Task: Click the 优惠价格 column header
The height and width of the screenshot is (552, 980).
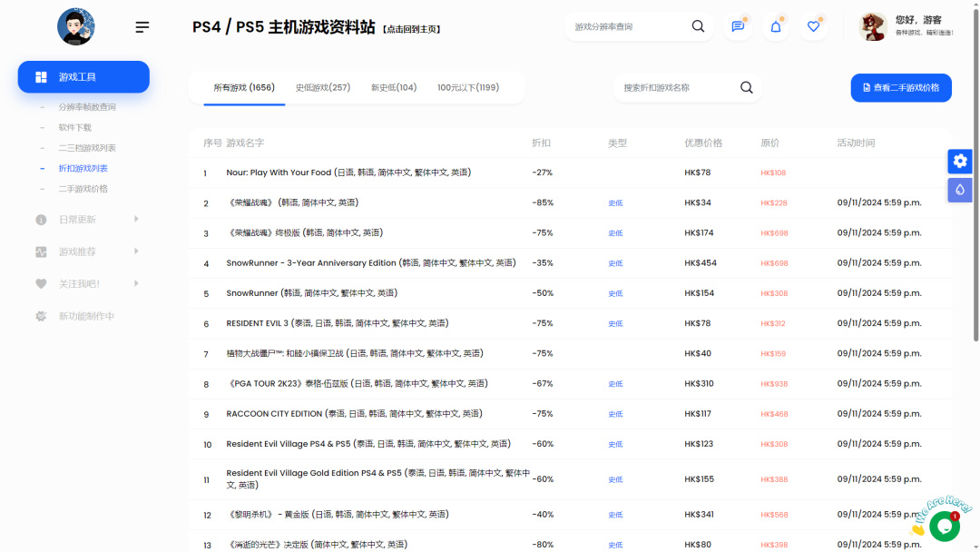Action: click(703, 143)
